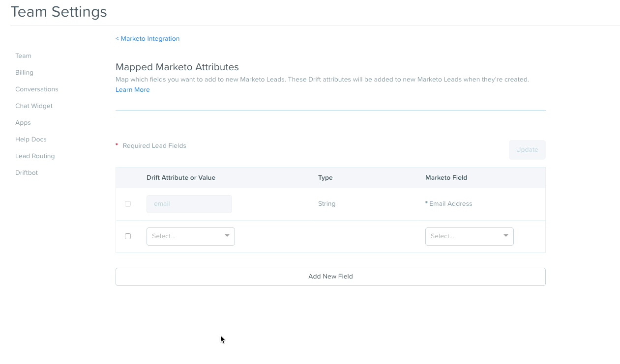
Task: Click the Mapped Marketo Attributes heading
Action: (x=177, y=67)
